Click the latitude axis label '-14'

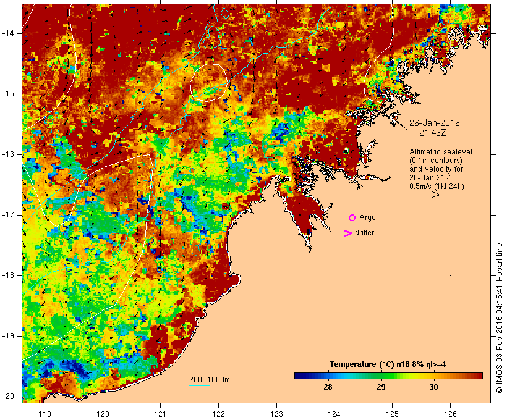pos(7,33)
